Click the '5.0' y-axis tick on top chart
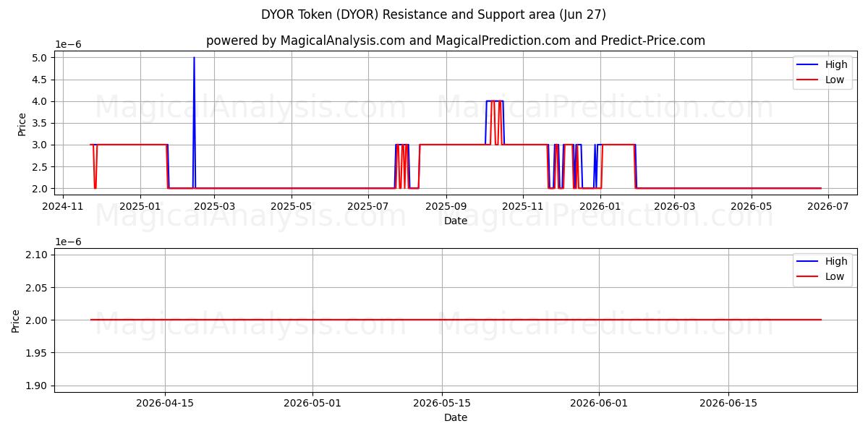Screen dimensions: 868x434 (41, 58)
